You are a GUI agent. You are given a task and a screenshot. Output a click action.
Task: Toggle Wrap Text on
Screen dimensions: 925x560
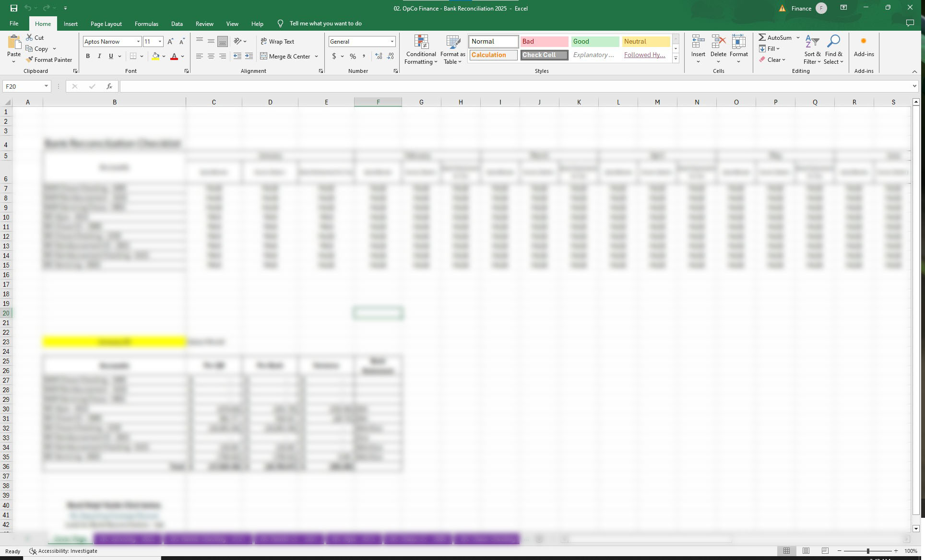click(277, 42)
